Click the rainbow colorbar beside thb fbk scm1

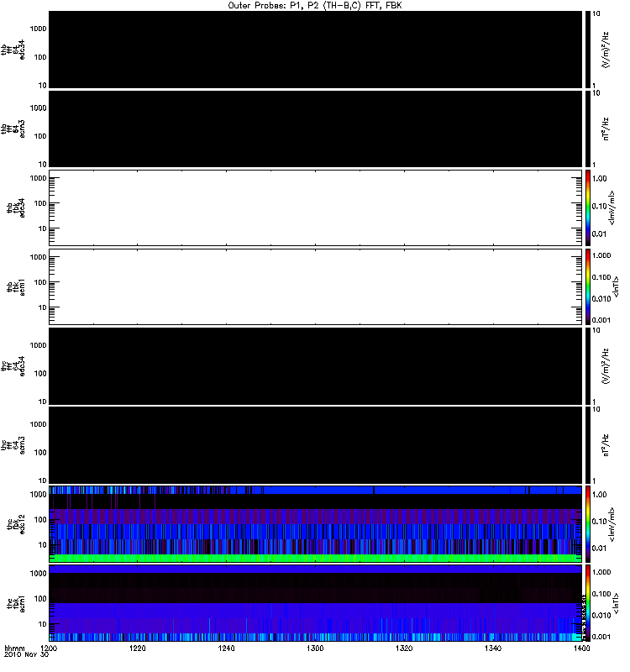point(588,287)
